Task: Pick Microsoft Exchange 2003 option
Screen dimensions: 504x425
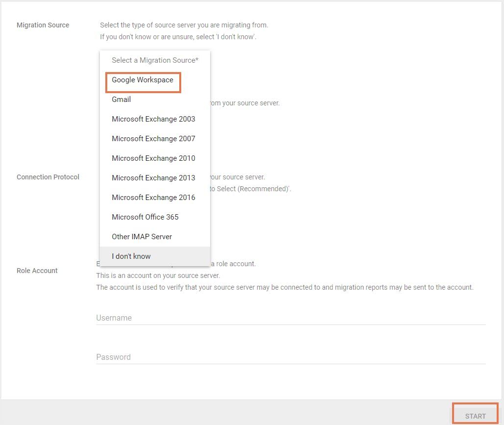Action: pyautogui.click(x=153, y=119)
